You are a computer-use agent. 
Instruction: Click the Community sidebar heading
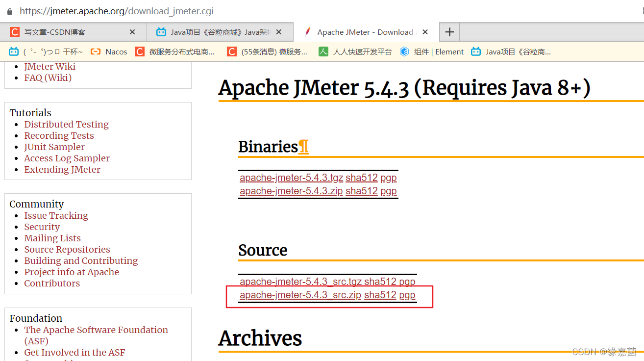(37, 204)
